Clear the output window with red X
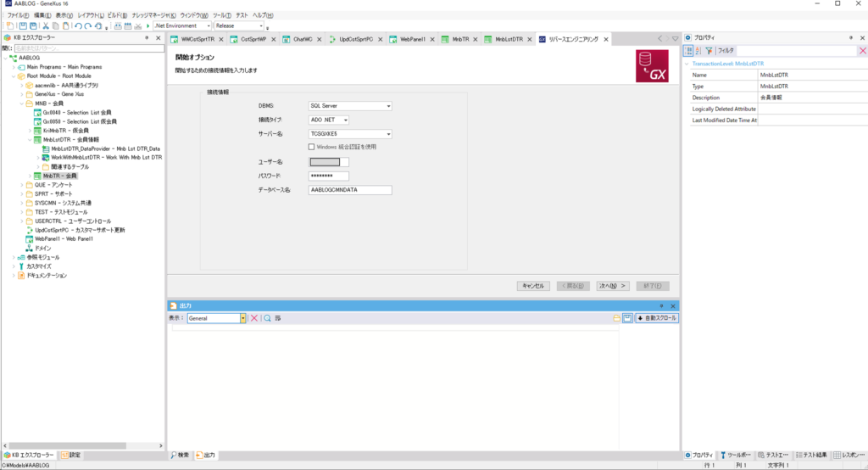Image resolution: width=868 pixels, height=470 pixels. click(254, 318)
